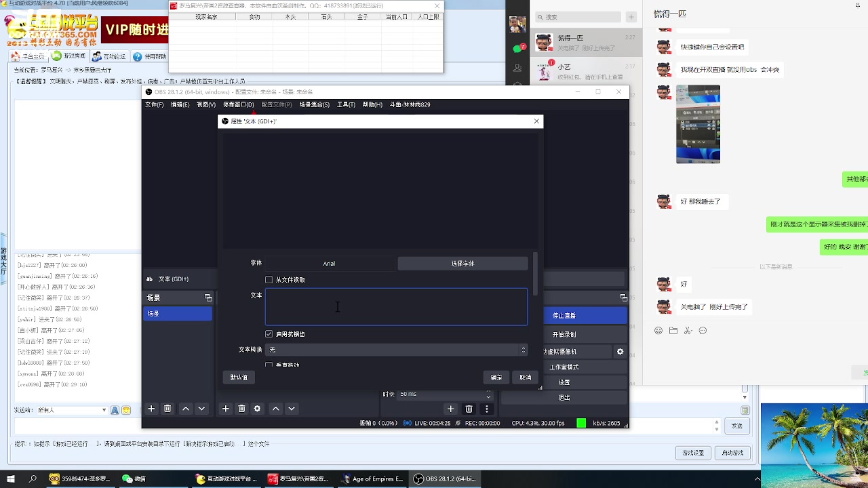Open OBS 视图(V) menu
This screenshot has height=488, width=868.
pyautogui.click(x=206, y=104)
